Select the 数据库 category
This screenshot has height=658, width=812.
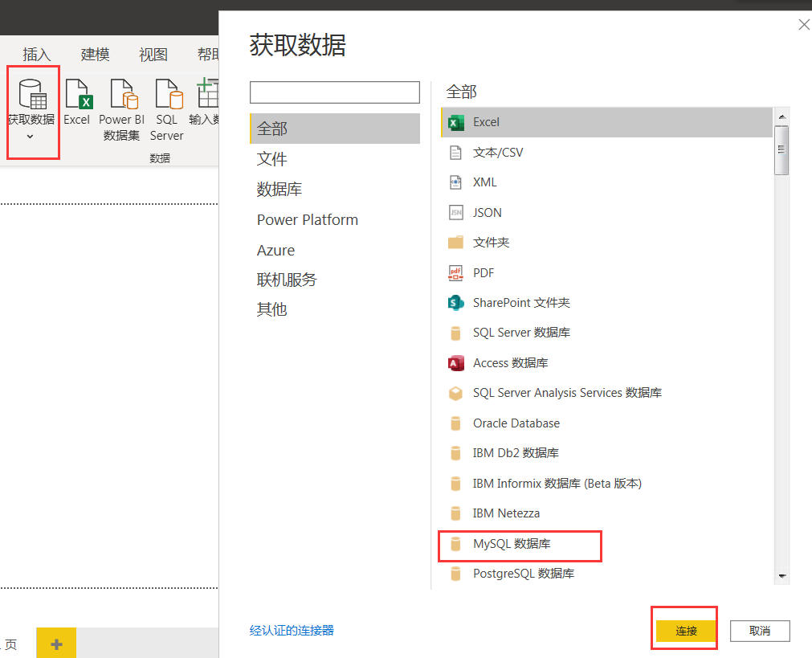pyautogui.click(x=280, y=189)
